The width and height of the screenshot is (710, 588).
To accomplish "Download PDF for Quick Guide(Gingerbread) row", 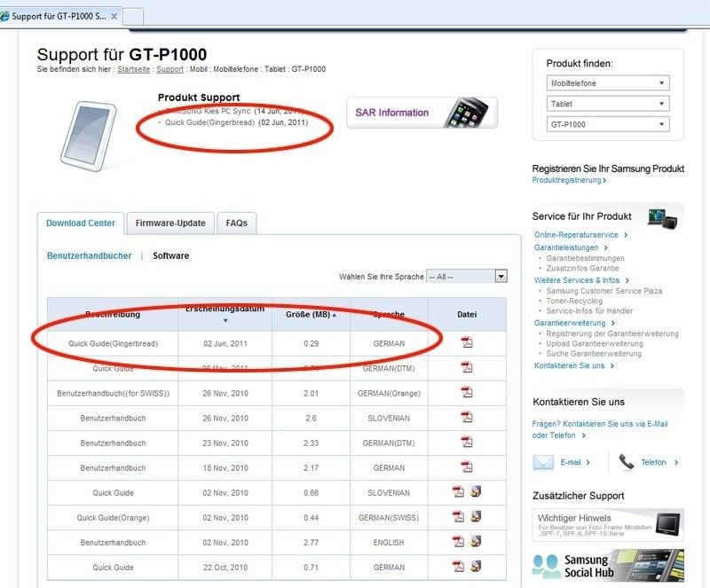I will coord(467,342).
